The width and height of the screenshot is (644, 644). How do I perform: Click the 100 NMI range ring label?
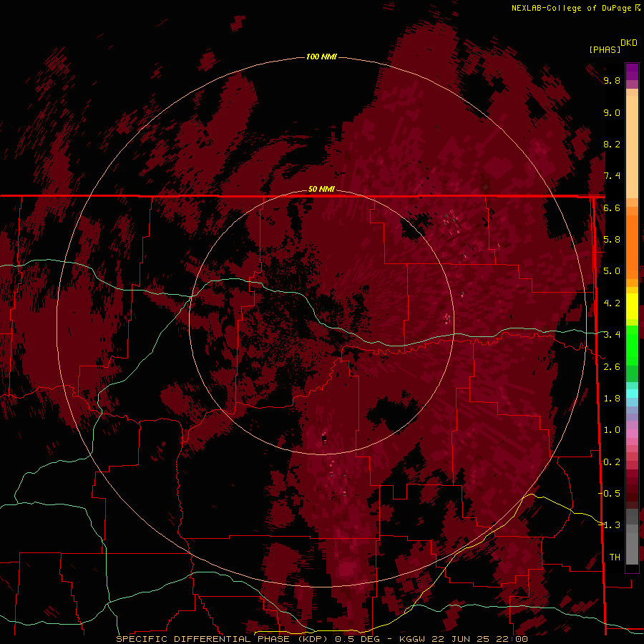point(321,57)
